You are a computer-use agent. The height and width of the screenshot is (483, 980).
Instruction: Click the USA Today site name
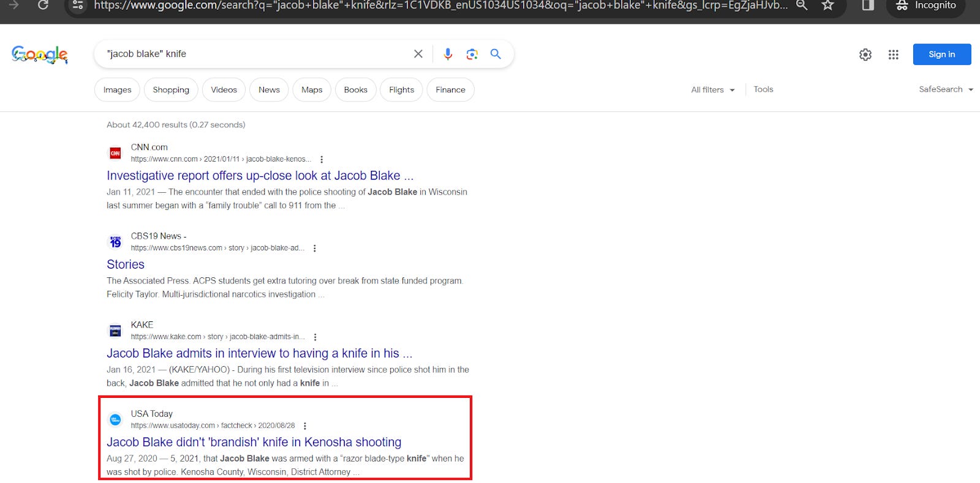pyautogui.click(x=151, y=414)
